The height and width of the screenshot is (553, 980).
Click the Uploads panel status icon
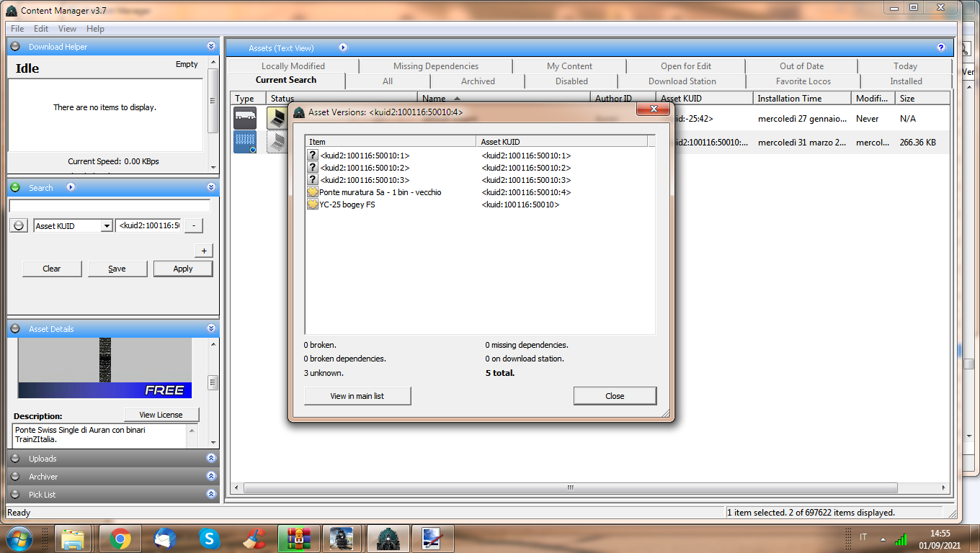(x=15, y=459)
